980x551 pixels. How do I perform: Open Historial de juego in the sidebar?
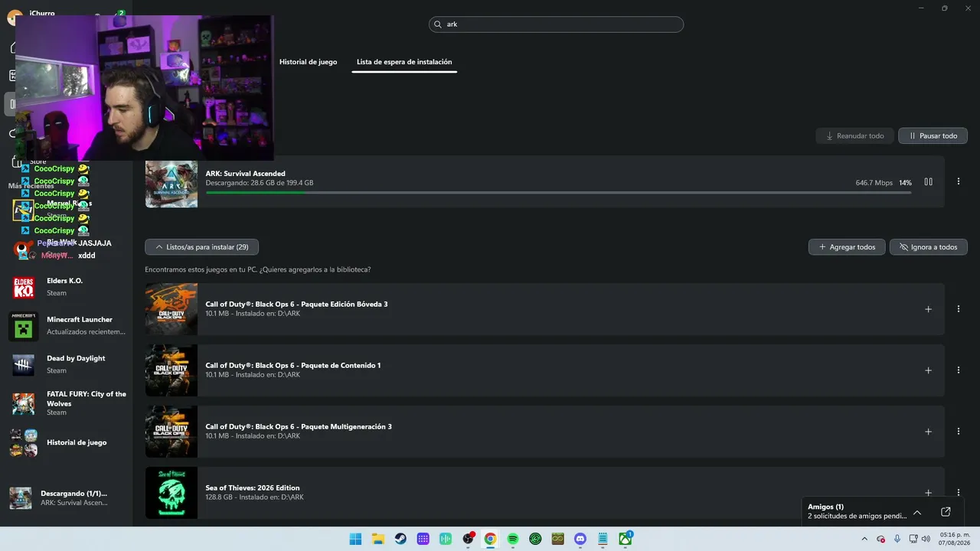(67, 442)
